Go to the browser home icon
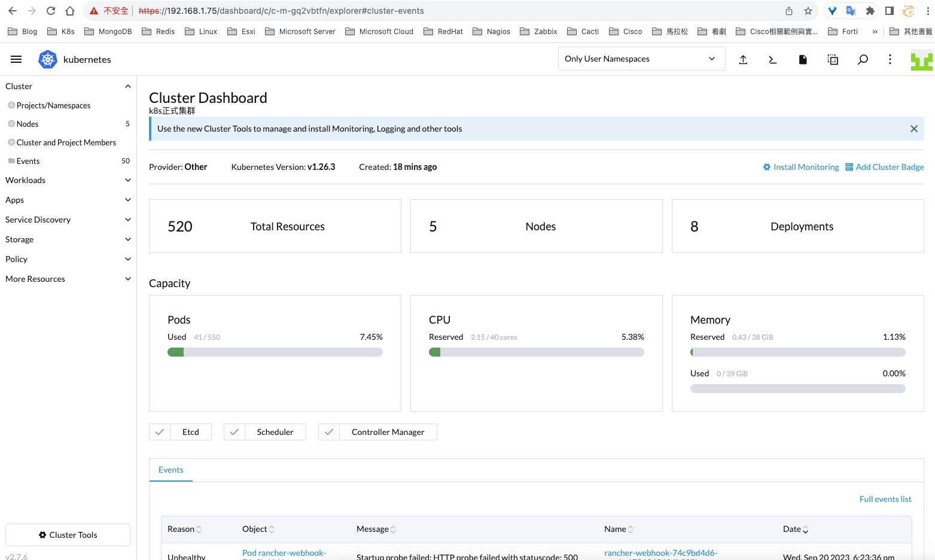 click(x=70, y=11)
